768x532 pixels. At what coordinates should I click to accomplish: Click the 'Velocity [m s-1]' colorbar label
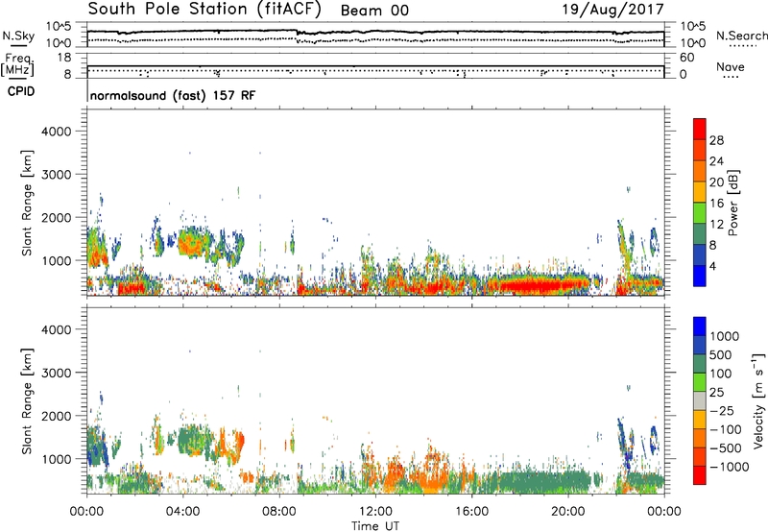click(758, 400)
